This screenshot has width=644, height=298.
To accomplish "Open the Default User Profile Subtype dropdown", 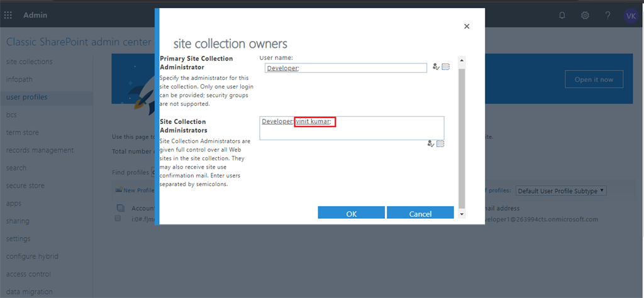I will 561,191.
